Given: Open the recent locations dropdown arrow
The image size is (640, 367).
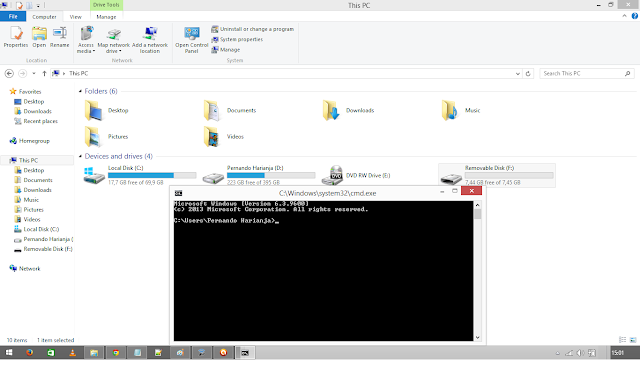Looking at the screenshot, I should point(33,73).
